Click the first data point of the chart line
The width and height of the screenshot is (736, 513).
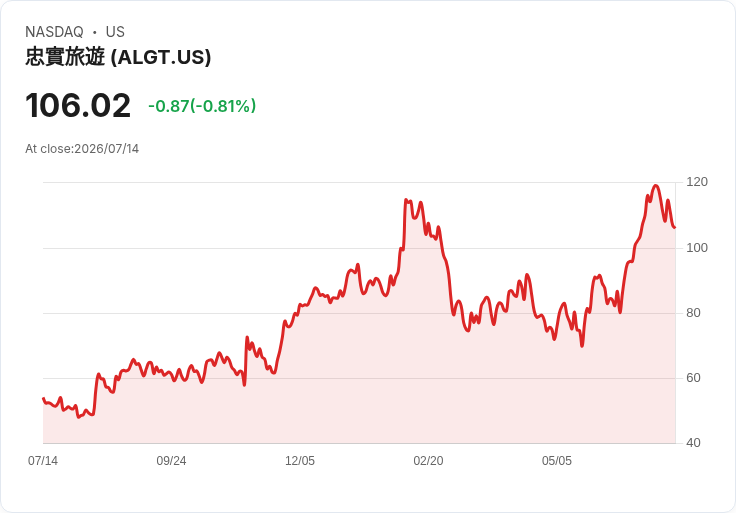point(43,398)
